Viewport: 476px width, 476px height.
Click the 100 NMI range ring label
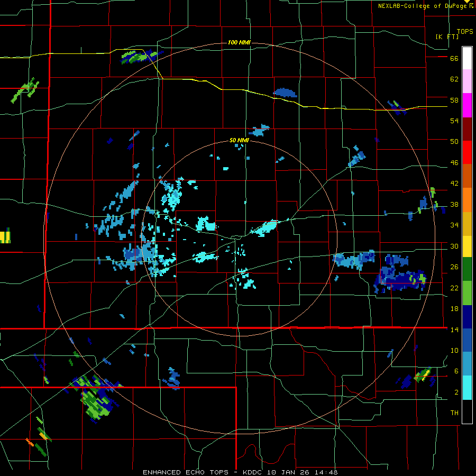pos(239,42)
